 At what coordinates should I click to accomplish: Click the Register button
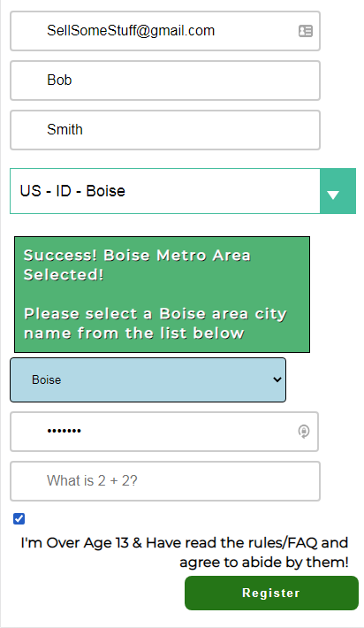point(271,594)
